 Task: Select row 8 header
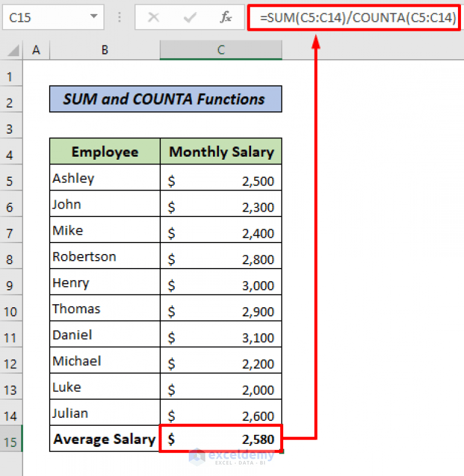(11, 256)
